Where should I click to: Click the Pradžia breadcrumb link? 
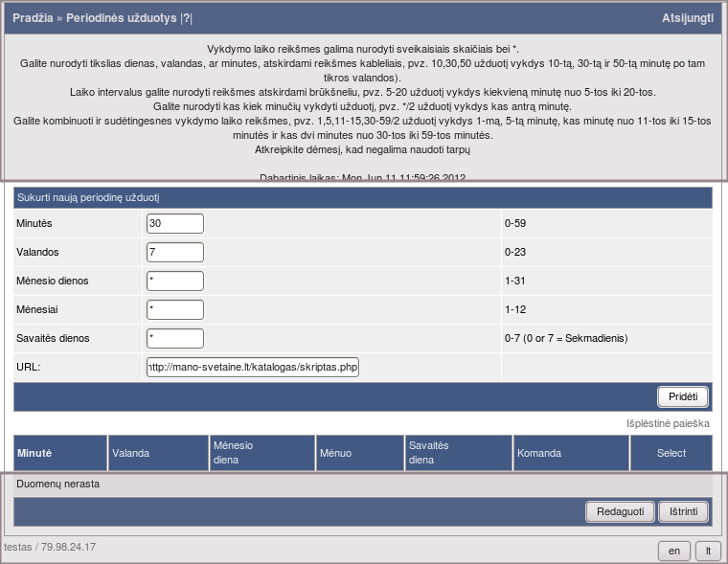[34, 18]
